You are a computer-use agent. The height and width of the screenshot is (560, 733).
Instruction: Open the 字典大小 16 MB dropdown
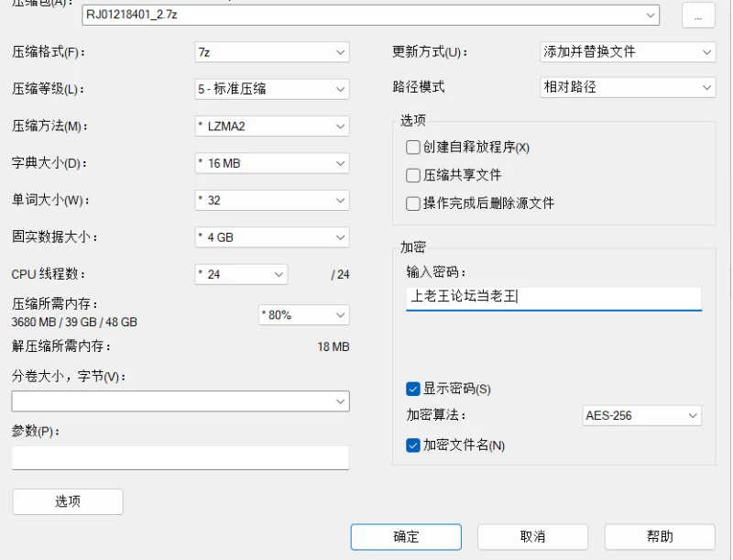click(x=272, y=163)
